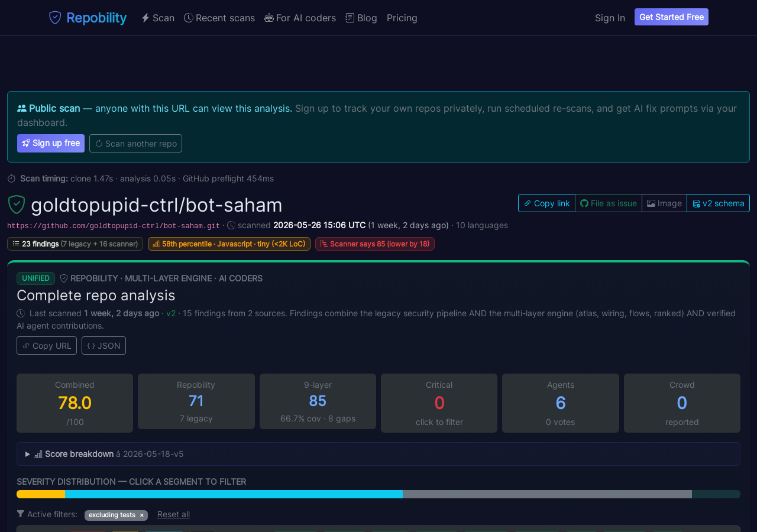
Task: Click the clock icon beside Last scanned
Action: click(x=21, y=313)
